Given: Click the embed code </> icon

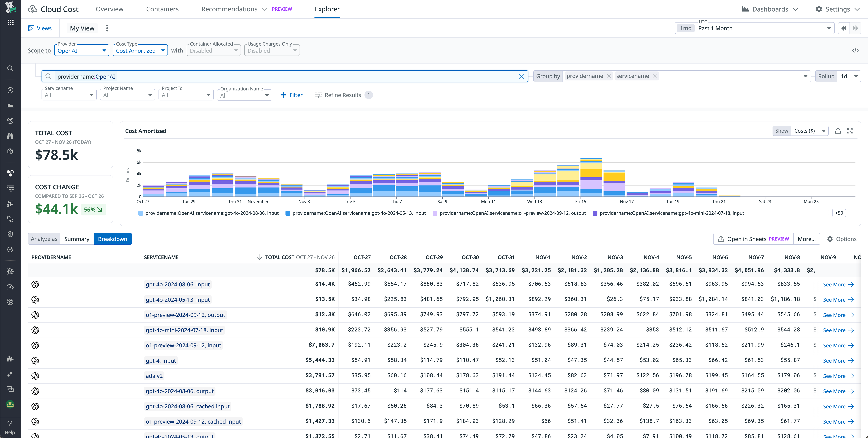Looking at the screenshot, I should point(855,50).
